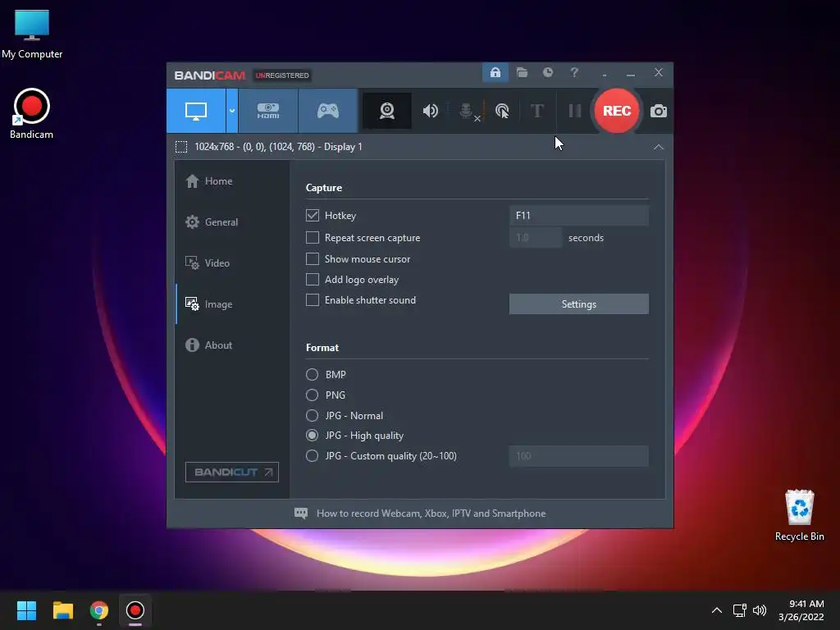Click the speech bubble icon in footer
The height and width of the screenshot is (630, 840).
[301, 514]
